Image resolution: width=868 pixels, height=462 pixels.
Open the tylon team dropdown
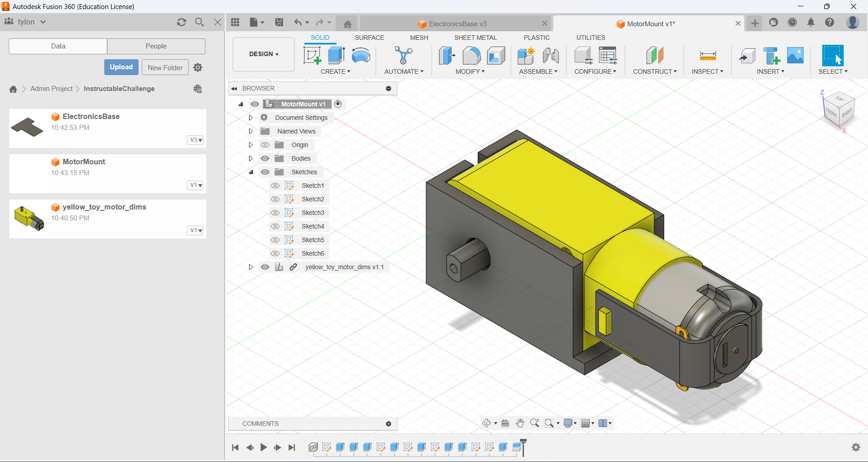click(25, 22)
